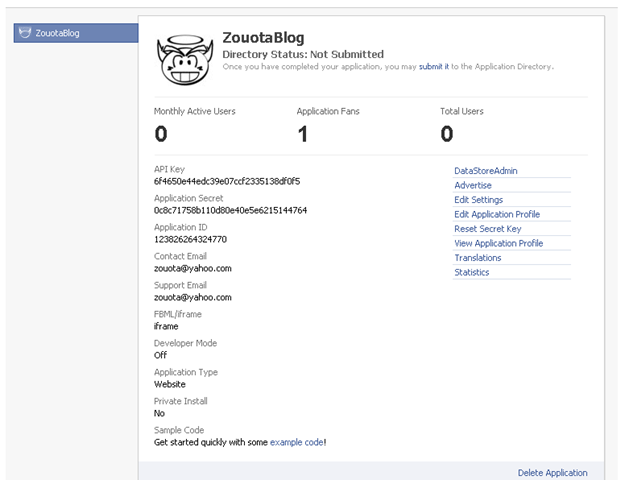
Task: Click the Contact Email address value
Action: point(193,269)
